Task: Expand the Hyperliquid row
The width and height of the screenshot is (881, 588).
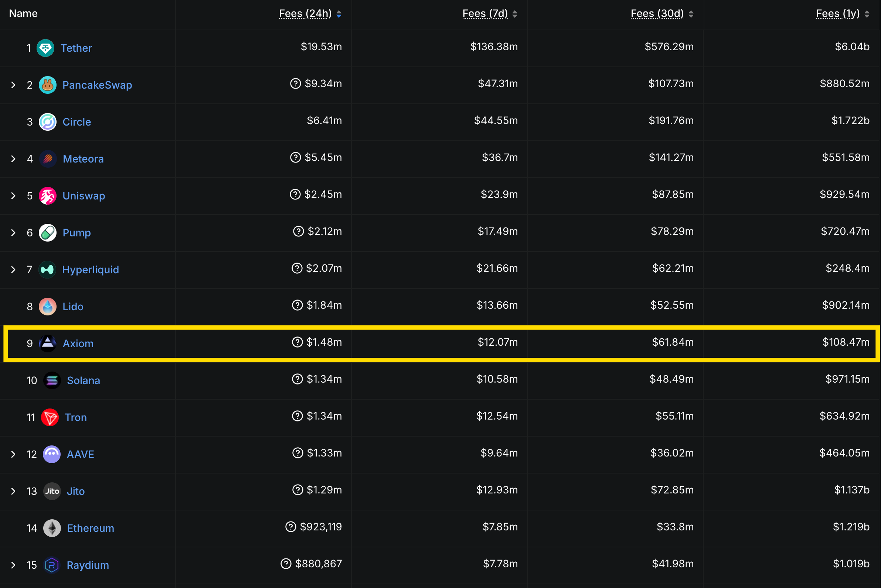Action: [13, 270]
